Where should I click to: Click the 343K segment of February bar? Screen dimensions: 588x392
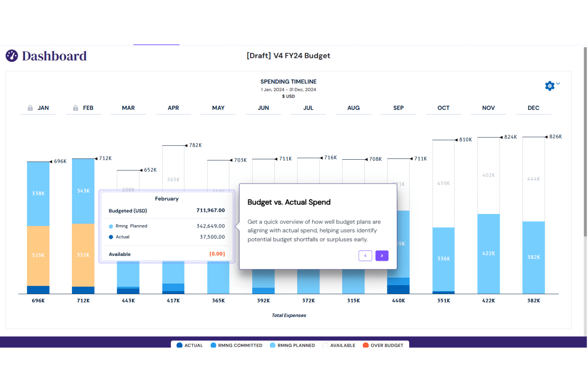(x=83, y=191)
